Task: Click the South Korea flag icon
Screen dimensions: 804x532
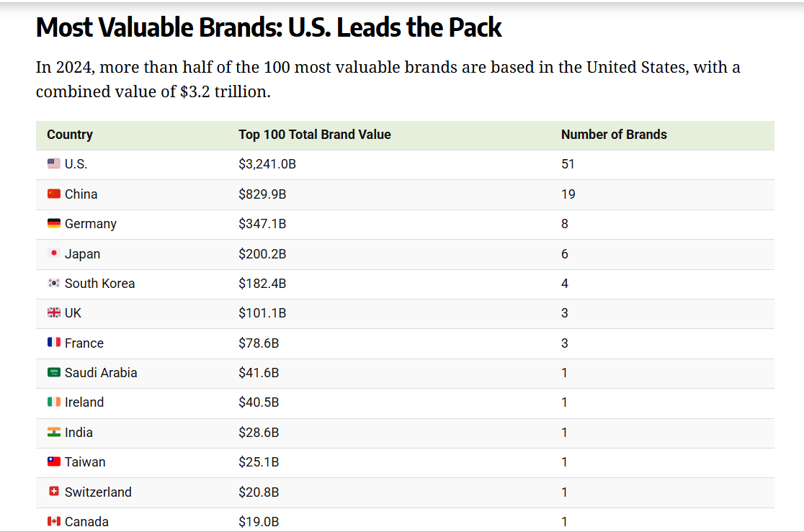Action: 54,283
